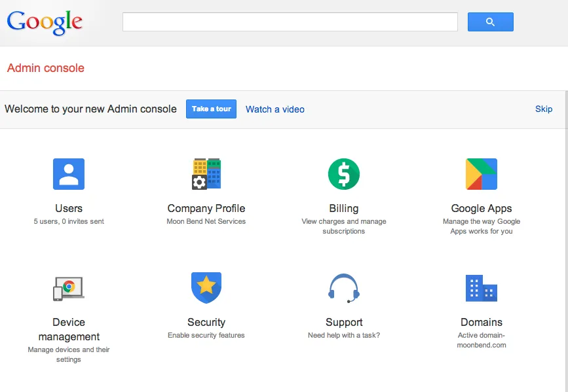Open the Watch a video link
This screenshot has height=392, width=568.
[x=275, y=109]
